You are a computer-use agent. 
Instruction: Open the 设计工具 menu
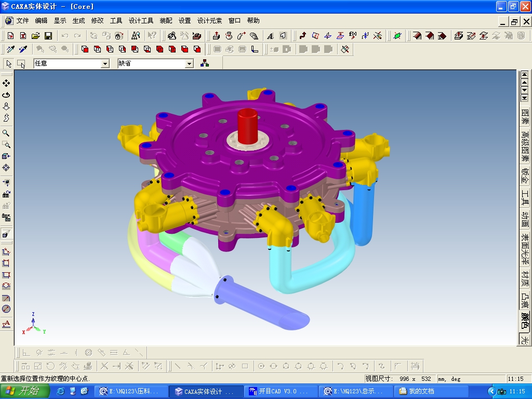click(x=141, y=21)
